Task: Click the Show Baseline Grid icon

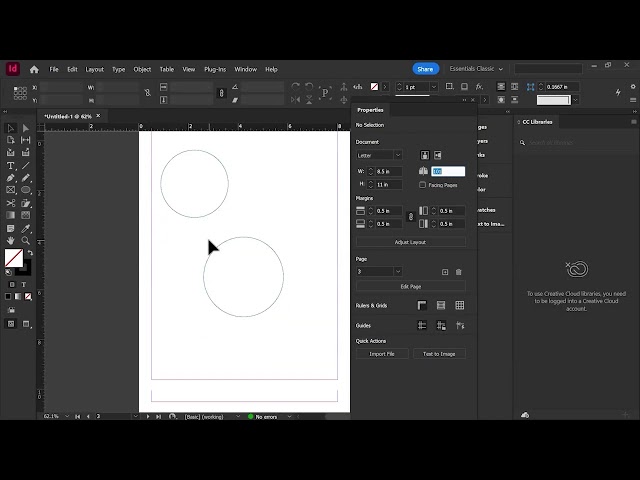Action: (x=441, y=305)
